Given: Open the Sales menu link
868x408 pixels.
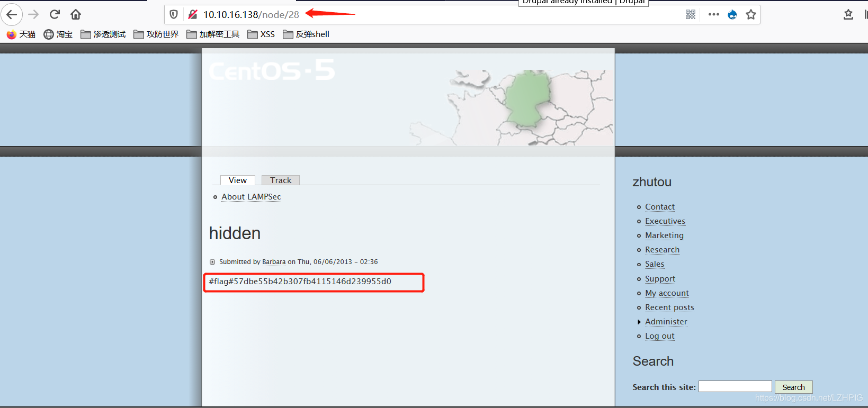Looking at the screenshot, I should pos(655,264).
